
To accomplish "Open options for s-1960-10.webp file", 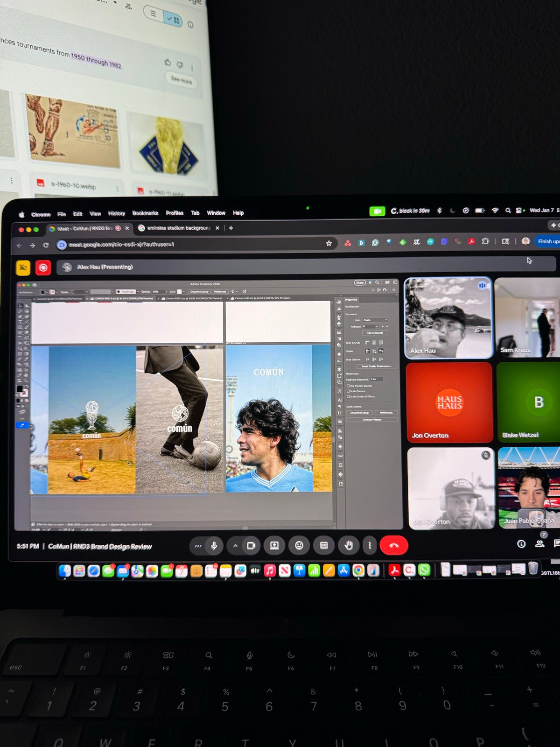I will [118, 189].
